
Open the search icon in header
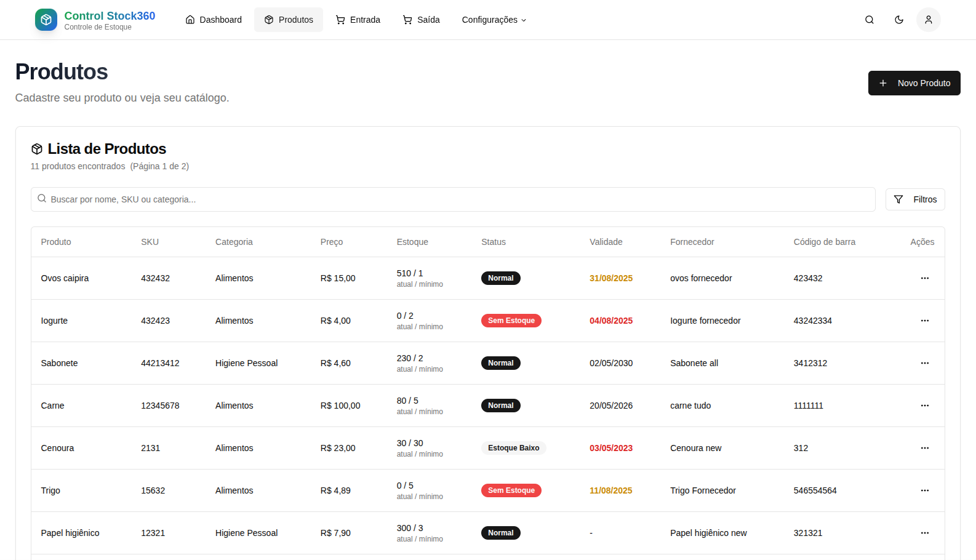[x=869, y=20]
